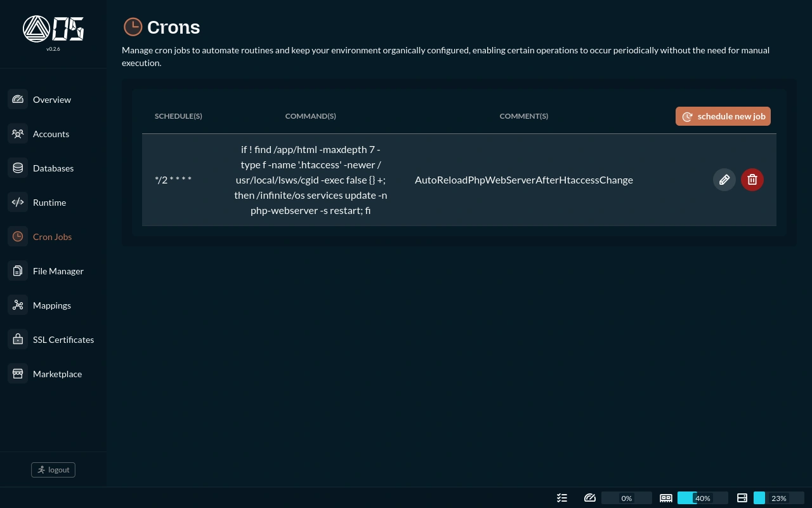Delete the cron job with trash icon
Viewport: 812px width, 508px height.
(752, 180)
